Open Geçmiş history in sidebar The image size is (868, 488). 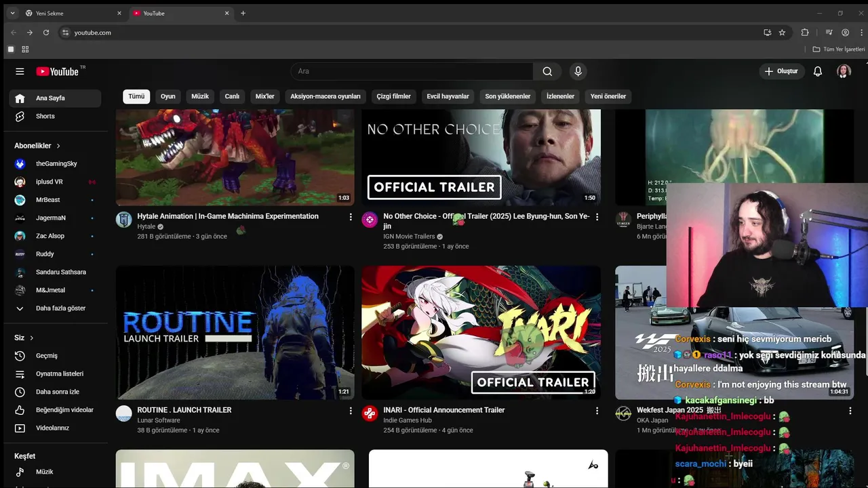coord(55,356)
